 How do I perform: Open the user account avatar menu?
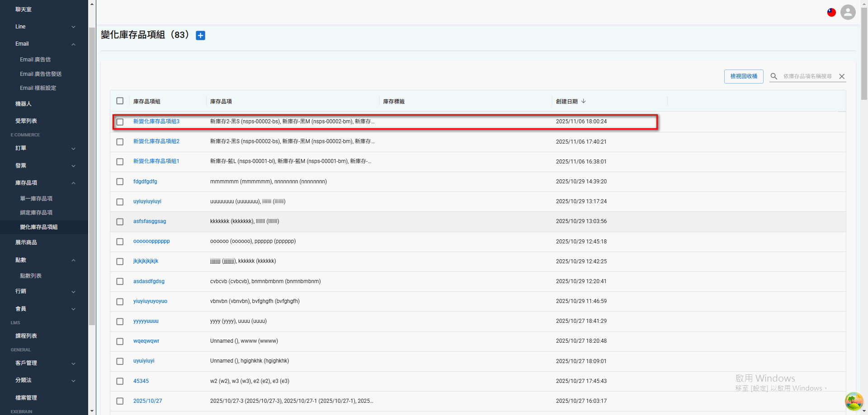pyautogui.click(x=848, y=12)
